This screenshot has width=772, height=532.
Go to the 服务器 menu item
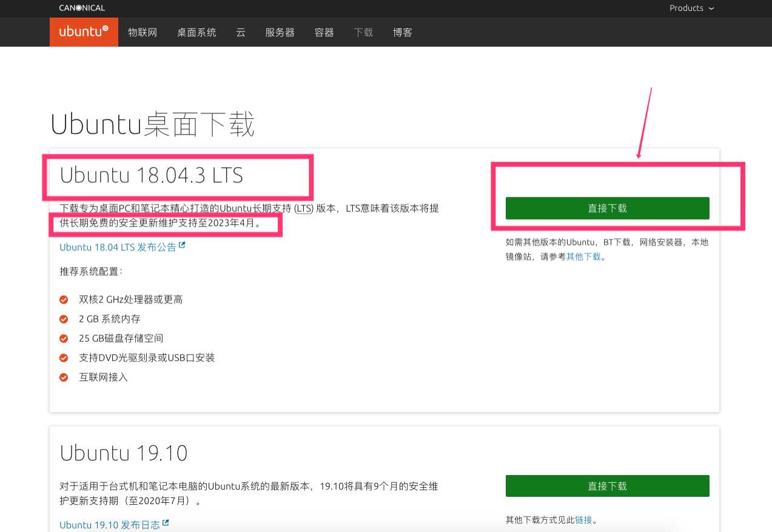pos(280,33)
